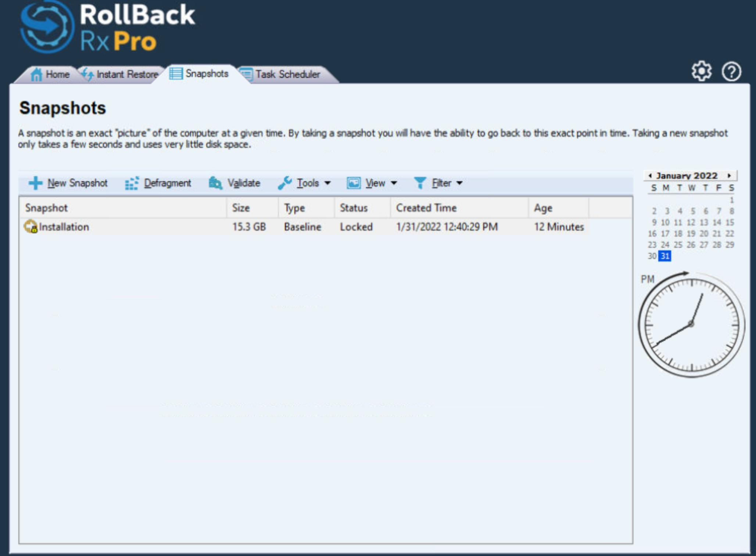Image resolution: width=756 pixels, height=556 pixels.
Task: Click the View picture icon
Action: pos(354,183)
